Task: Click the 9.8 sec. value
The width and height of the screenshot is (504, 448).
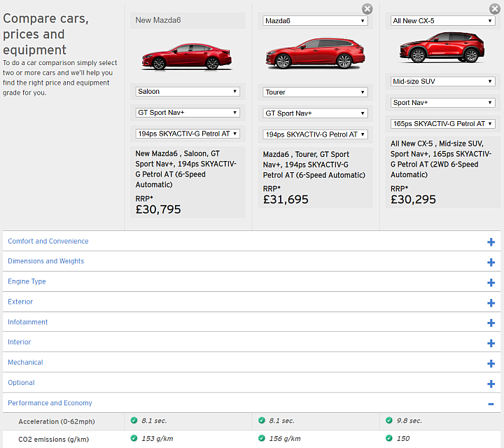Action: click(x=409, y=421)
